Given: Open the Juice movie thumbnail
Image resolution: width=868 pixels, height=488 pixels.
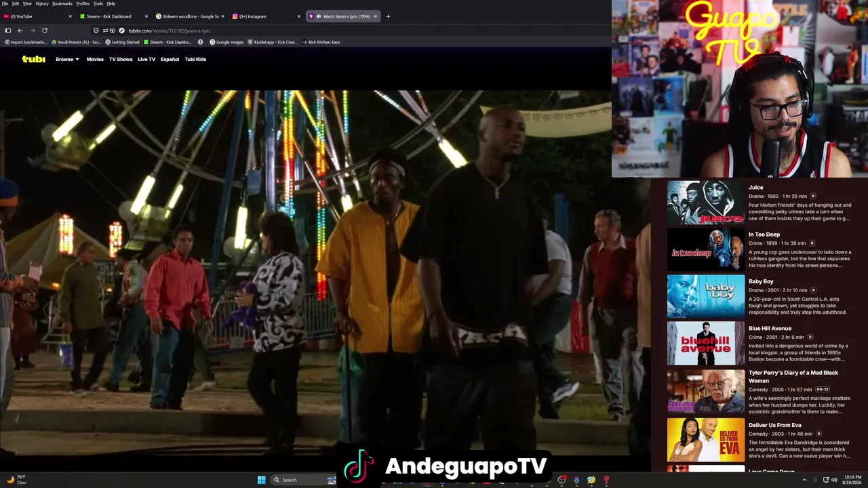Looking at the screenshot, I should [x=706, y=202].
